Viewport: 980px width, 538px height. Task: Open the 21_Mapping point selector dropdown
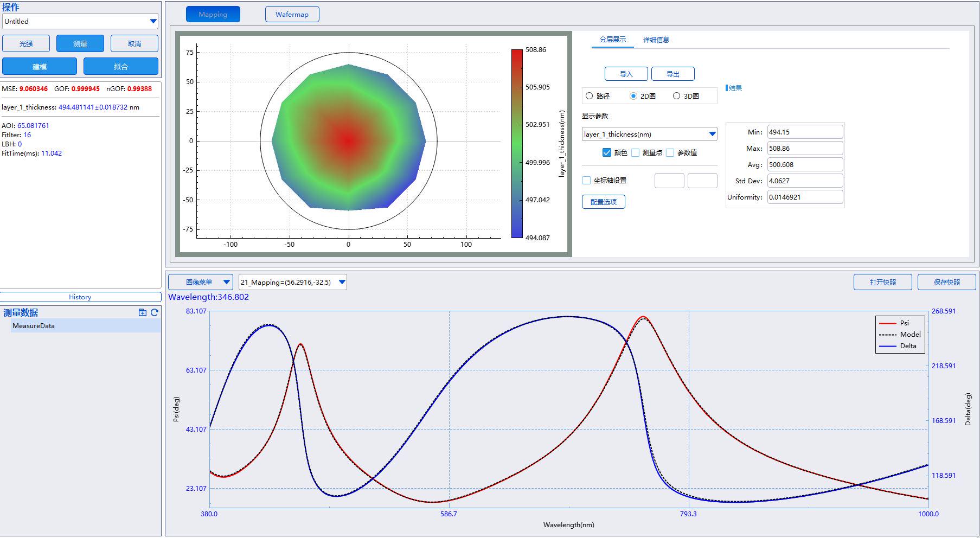pyautogui.click(x=293, y=282)
